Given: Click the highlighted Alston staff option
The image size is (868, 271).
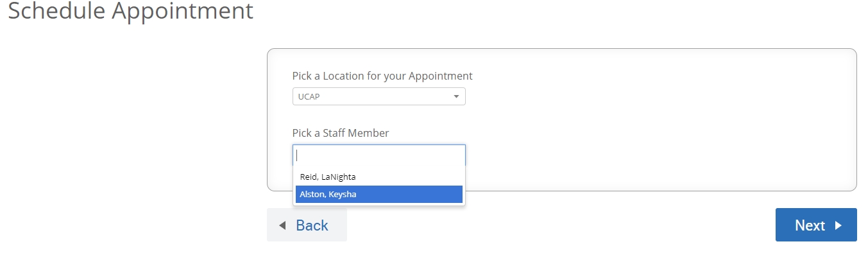Looking at the screenshot, I should pyautogui.click(x=379, y=194).
